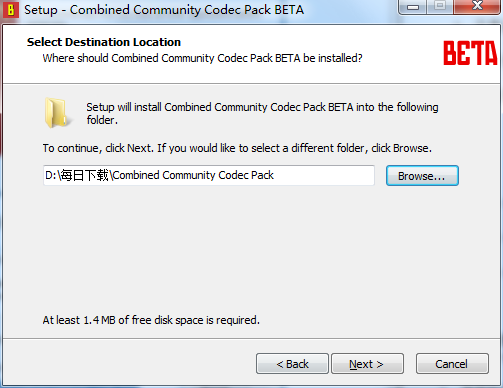Click the 'Where should...be installed?' subtitle

coord(202,58)
